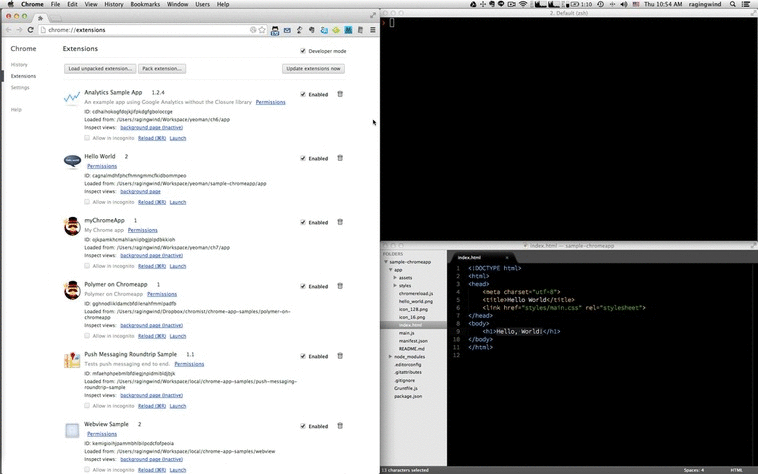
Task: Click the blue M square extension icon
Action: (348, 30)
